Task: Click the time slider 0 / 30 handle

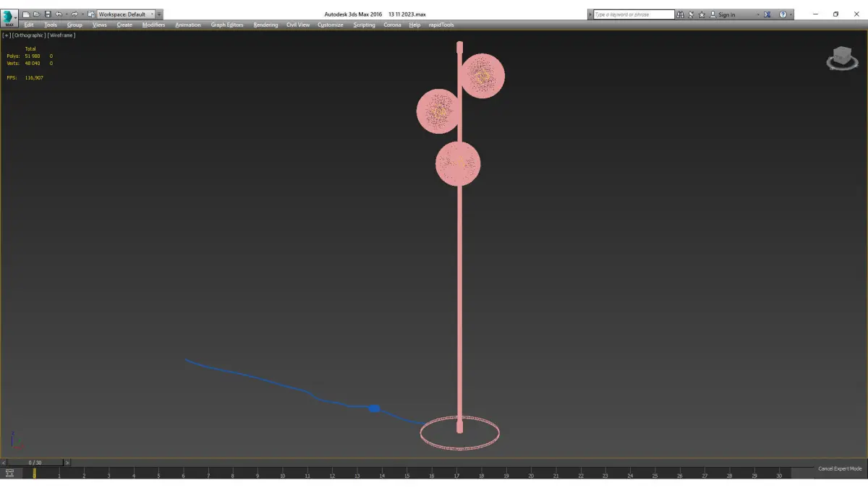Action: click(35, 463)
